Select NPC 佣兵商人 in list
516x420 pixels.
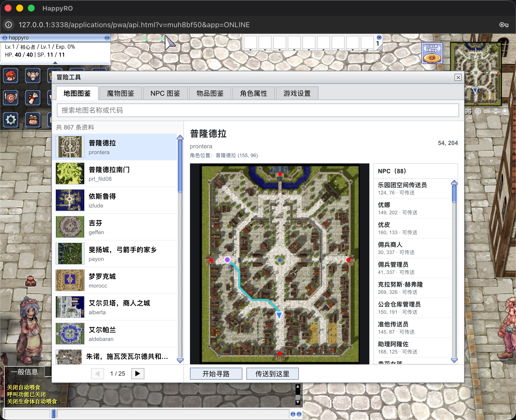pyautogui.click(x=412, y=248)
